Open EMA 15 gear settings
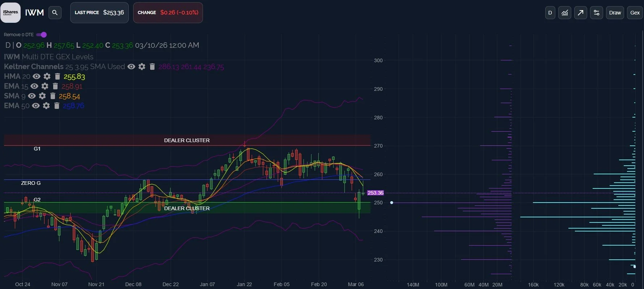The height and width of the screenshot is (289, 644). click(x=45, y=86)
